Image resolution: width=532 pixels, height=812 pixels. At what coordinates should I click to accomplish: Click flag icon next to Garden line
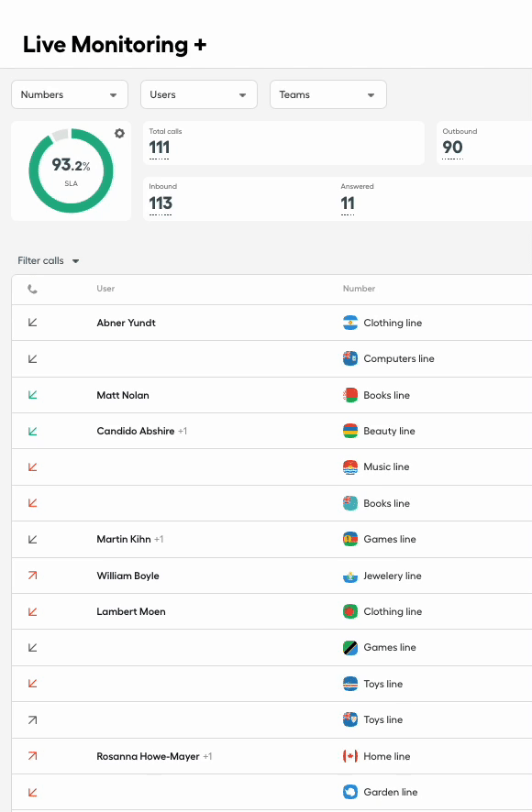(x=350, y=792)
